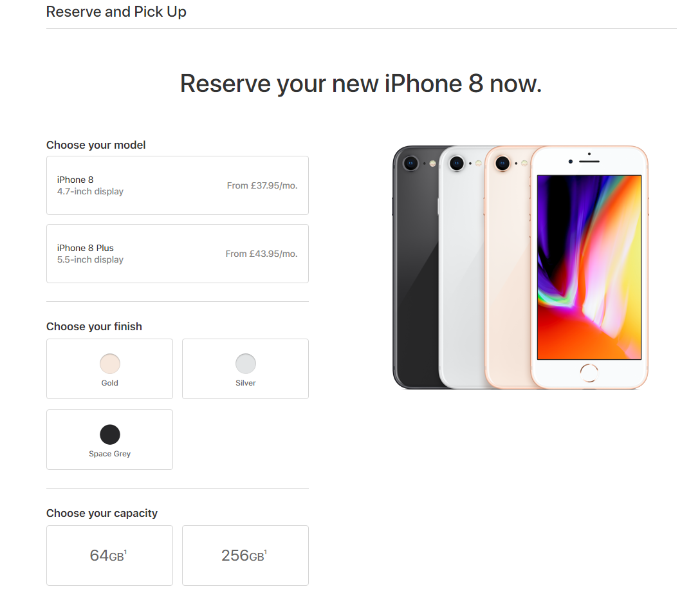Choose the Gold finish option

click(x=109, y=369)
